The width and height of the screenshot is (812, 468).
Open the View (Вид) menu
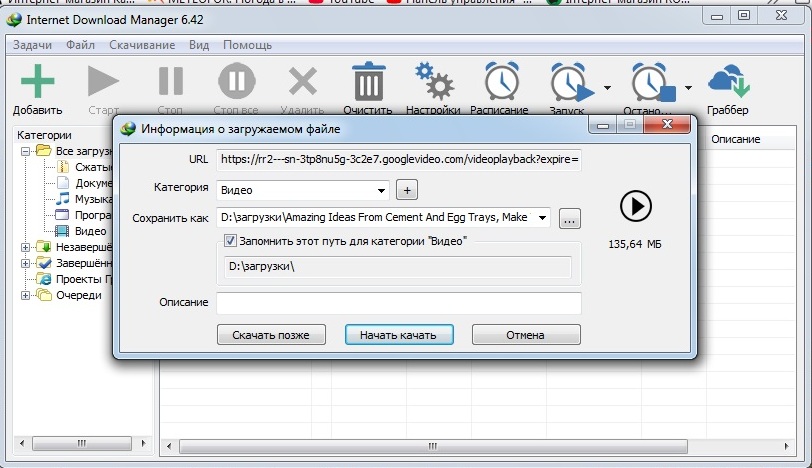199,45
